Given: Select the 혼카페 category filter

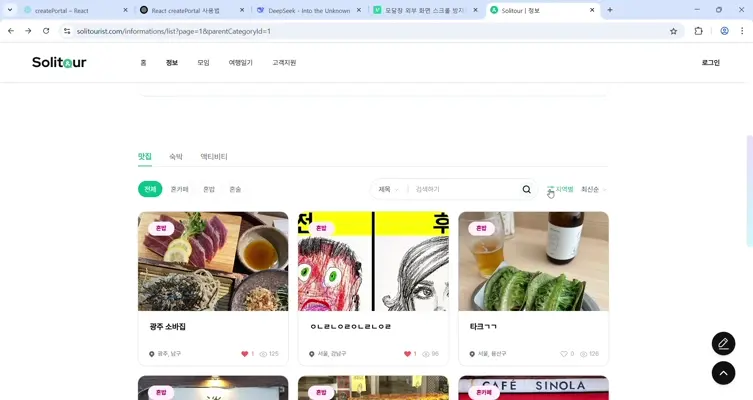Looking at the screenshot, I should pos(180,189).
